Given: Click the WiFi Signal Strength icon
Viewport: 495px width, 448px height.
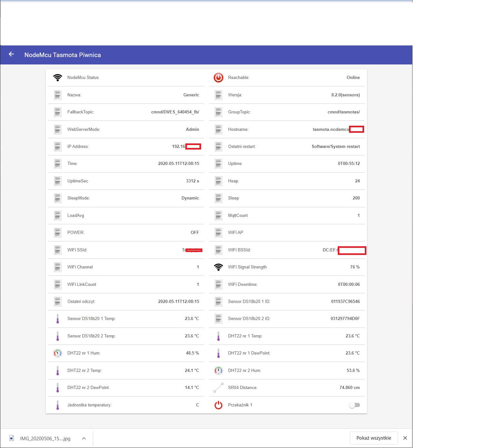Looking at the screenshot, I should pos(218,267).
